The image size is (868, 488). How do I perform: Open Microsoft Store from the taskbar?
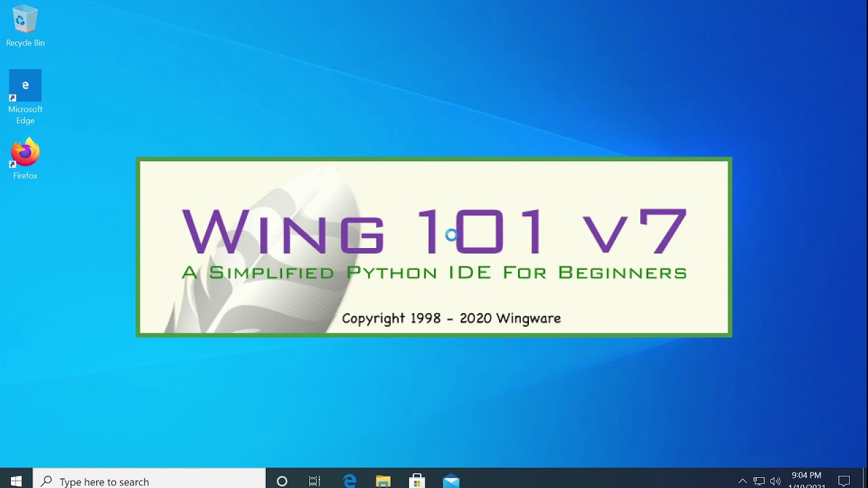[417, 481]
